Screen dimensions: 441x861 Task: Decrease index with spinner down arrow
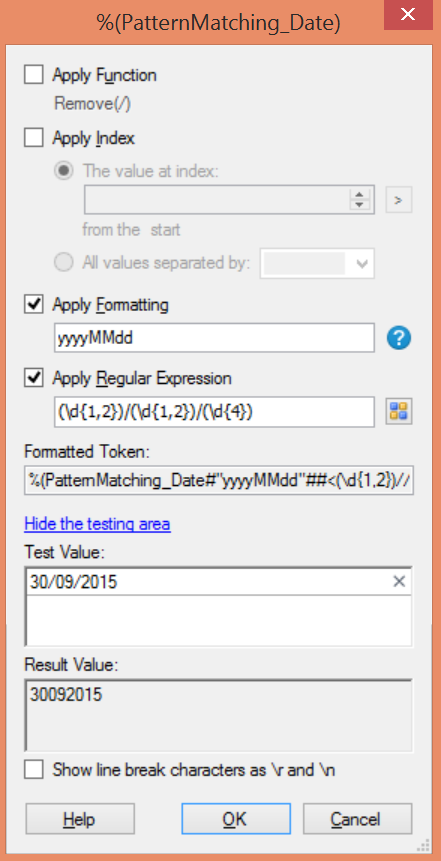[x=359, y=206]
